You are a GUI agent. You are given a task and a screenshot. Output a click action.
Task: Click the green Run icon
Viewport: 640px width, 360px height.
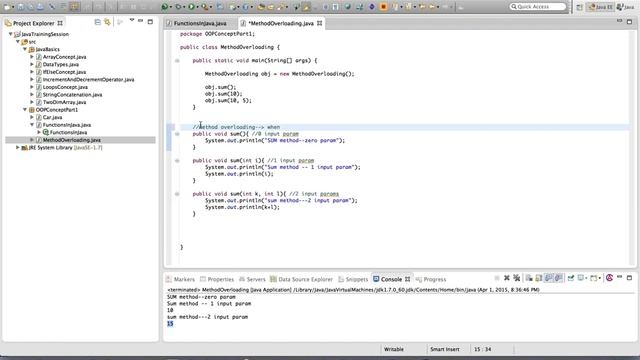click(191, 7)
